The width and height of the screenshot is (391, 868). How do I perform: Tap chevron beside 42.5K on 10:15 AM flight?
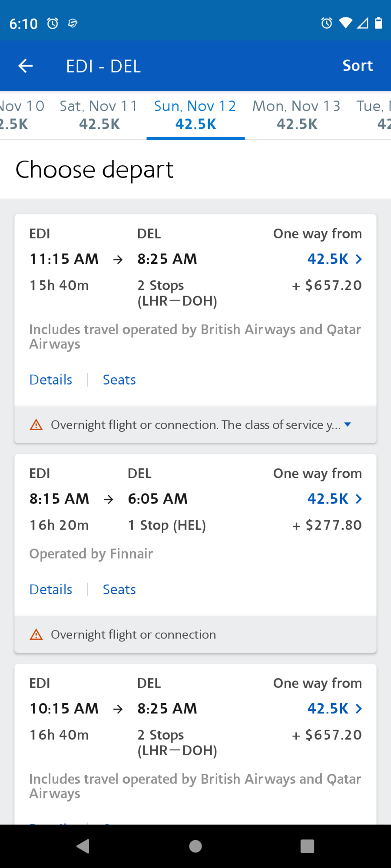(x=359, y=709)
